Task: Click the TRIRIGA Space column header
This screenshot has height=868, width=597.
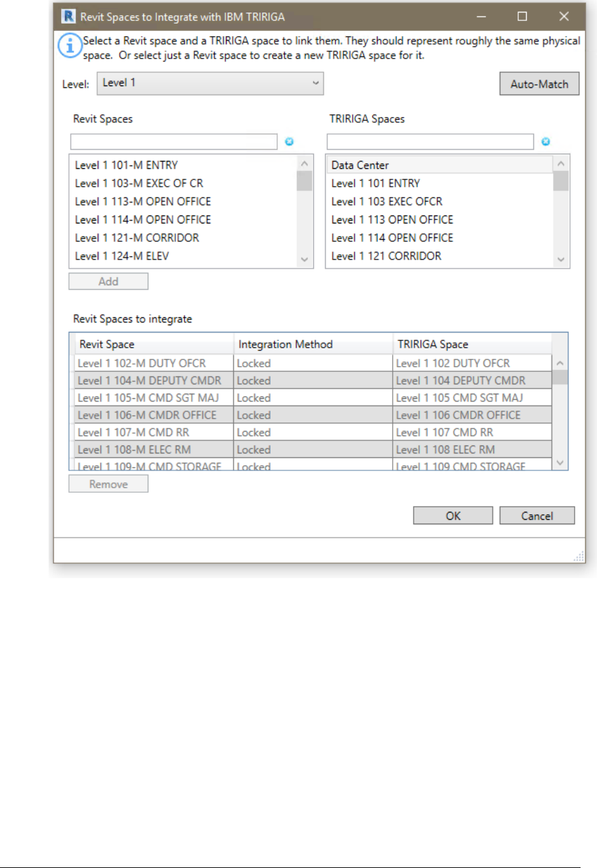Action: [472, 344]
